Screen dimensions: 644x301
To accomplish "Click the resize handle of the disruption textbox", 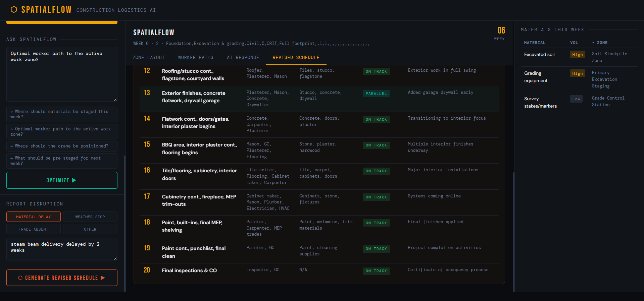I will [115, 258].
